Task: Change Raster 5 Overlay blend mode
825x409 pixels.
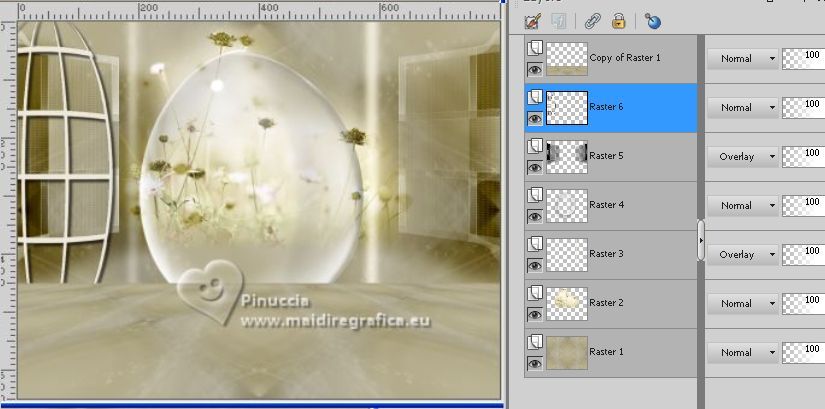Action: (742, 156)
